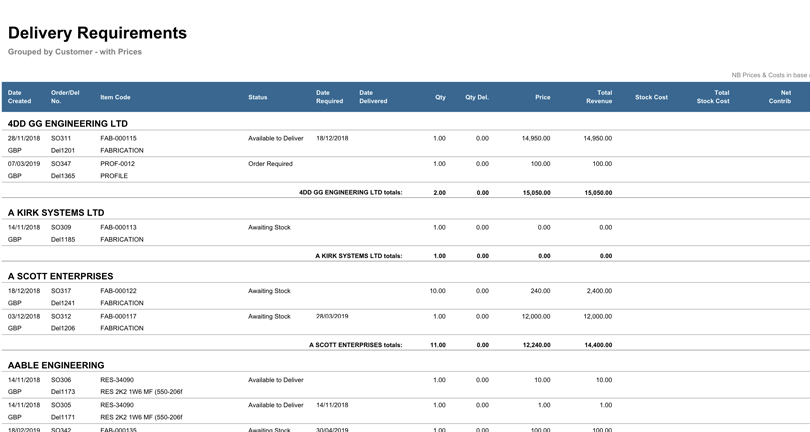Select the A SCOTT ENTERPRISES totals label
This screenshot has width=810, height=432.
[355, 344]
